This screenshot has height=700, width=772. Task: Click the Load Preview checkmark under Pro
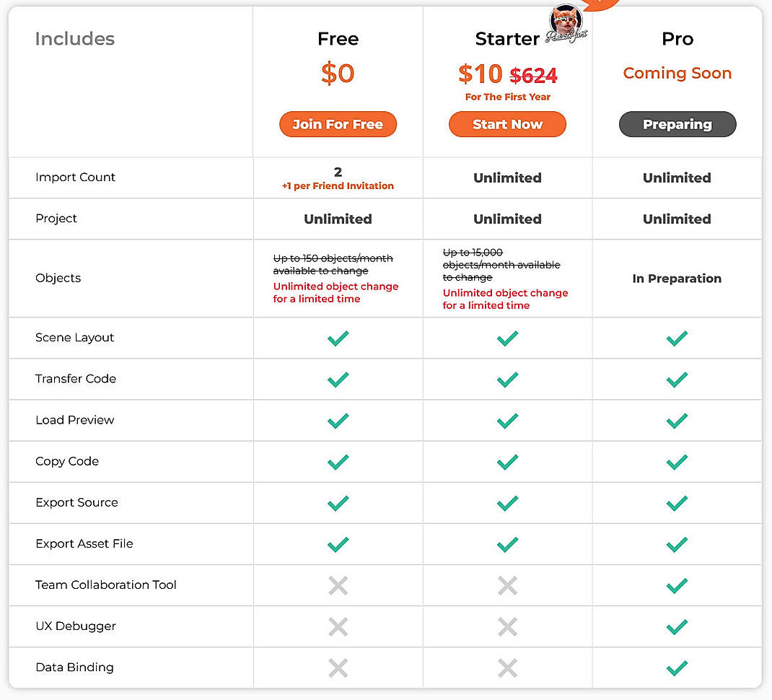tap(677, 421)
